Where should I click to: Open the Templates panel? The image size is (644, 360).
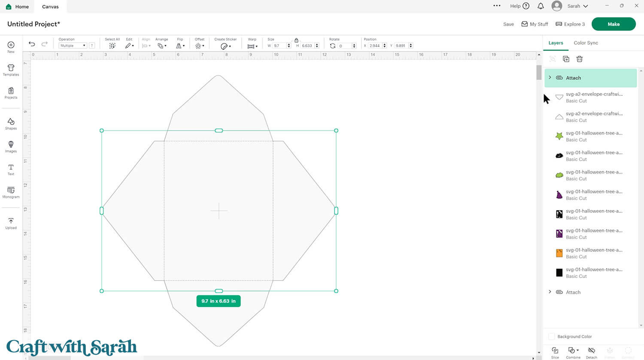coord(11,70)
